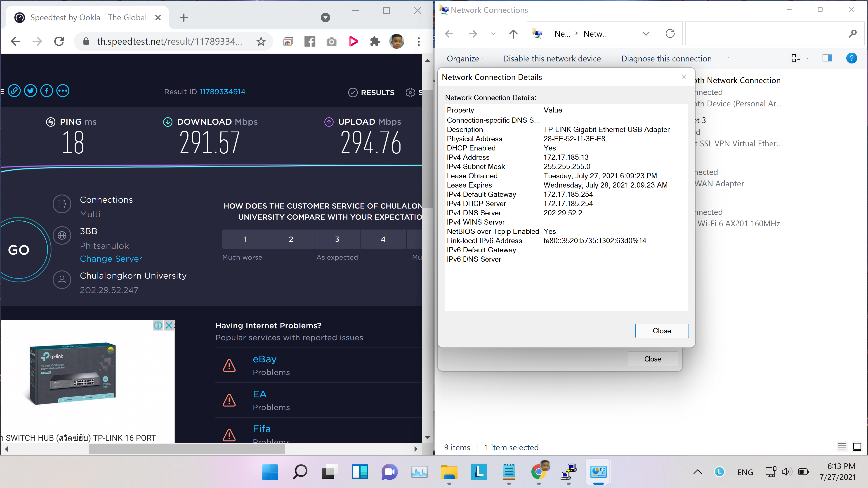Open the ENG language indicator
The height and width of the screenshot is (488, 868).
[745, 472]
